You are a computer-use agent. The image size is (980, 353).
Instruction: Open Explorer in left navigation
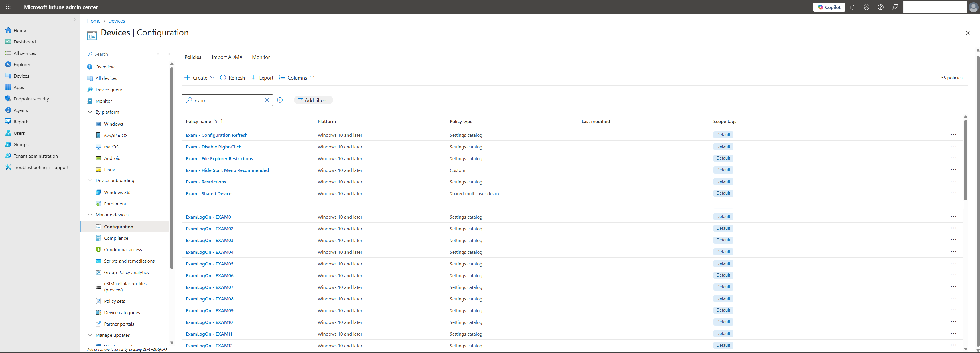click(22, 64)
